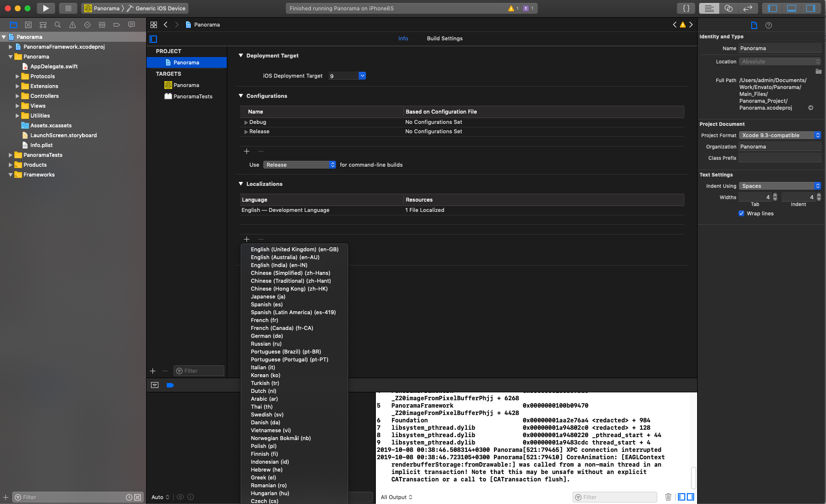Go forward in editor history
Image resolution: width=826 pixels, height=504 pixels.
pyautogui.click(x=177, y=25)
